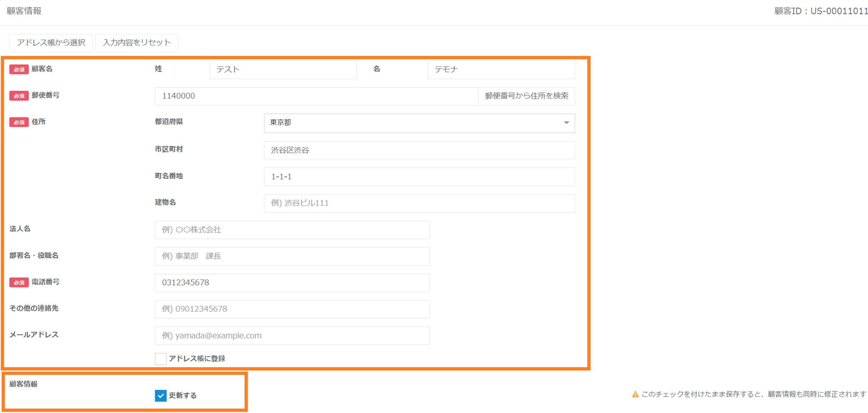Click the 顧客名 field label
Viewport: 868px width, 413px height.
(x=42, y=69)
